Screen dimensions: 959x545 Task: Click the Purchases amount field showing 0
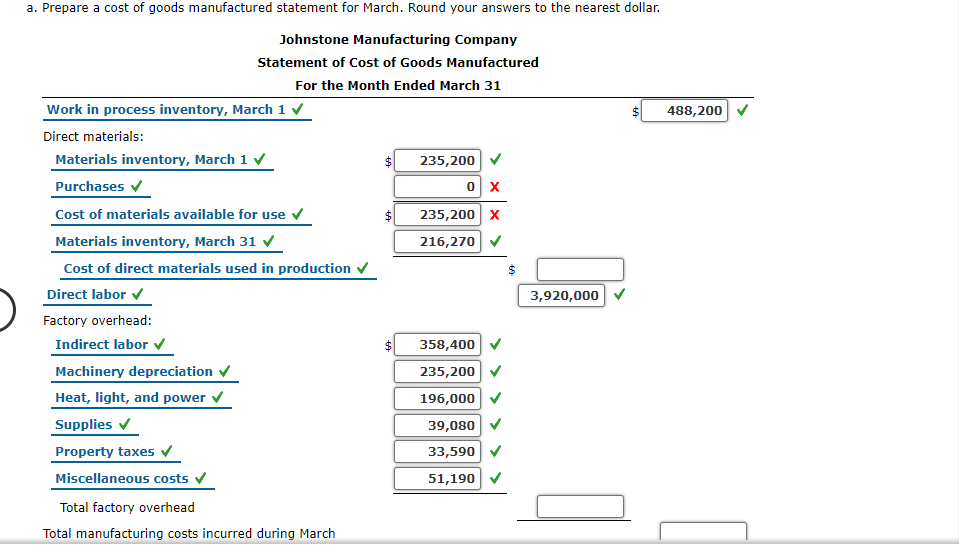tap(437, 187)
